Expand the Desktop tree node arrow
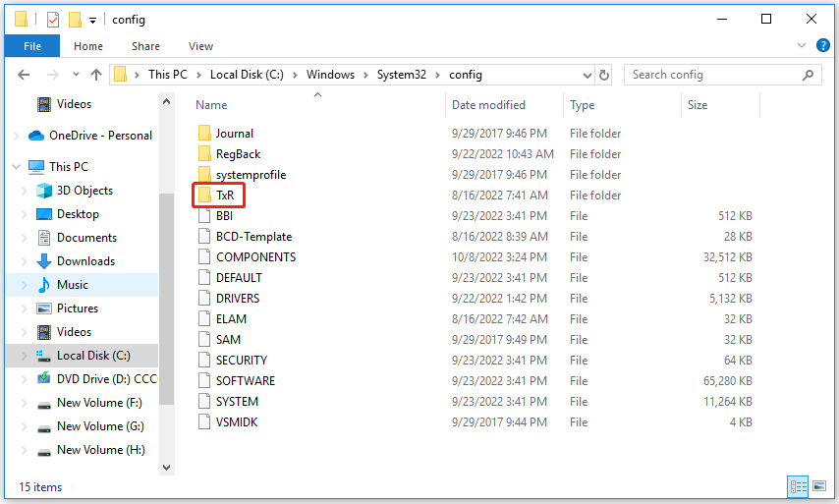This screenshot has width=839, height=504. 25,214
